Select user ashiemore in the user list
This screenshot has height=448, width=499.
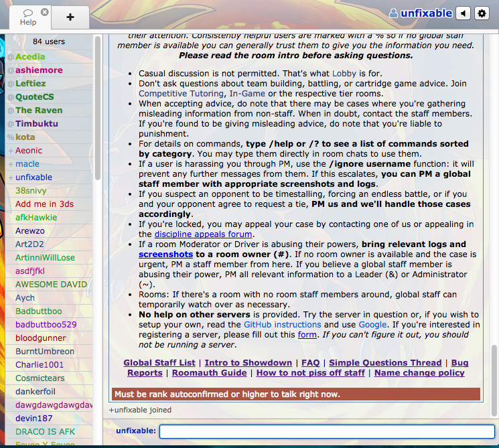click(x=39, y=70)
